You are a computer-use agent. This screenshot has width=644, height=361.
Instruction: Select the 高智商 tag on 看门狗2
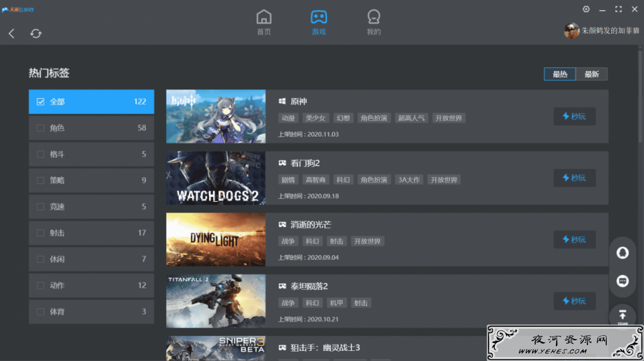click(316, 180)
